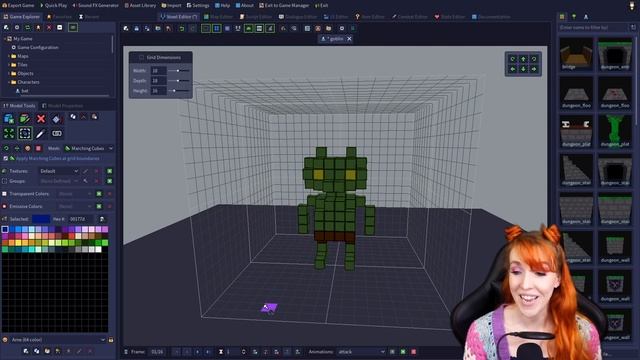Toggle the Groups checkbox
This screenshot has height=360, width=640.
pos(4,181)
